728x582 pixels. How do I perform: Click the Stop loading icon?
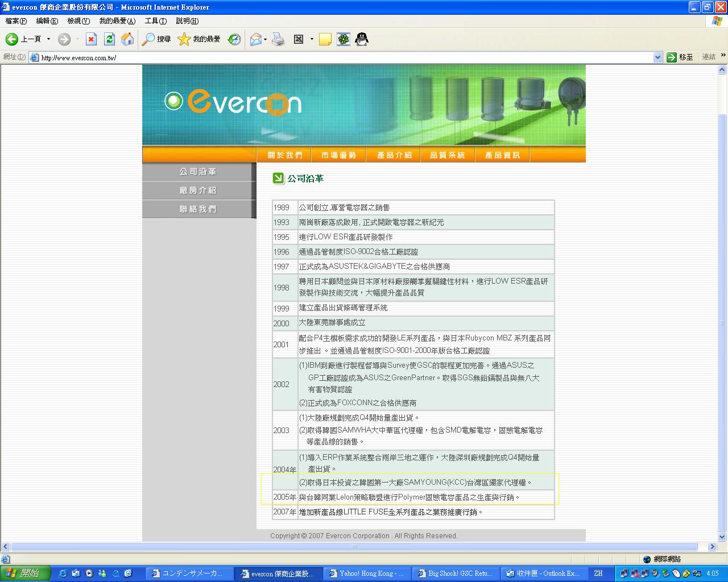(x=91, y=39)
